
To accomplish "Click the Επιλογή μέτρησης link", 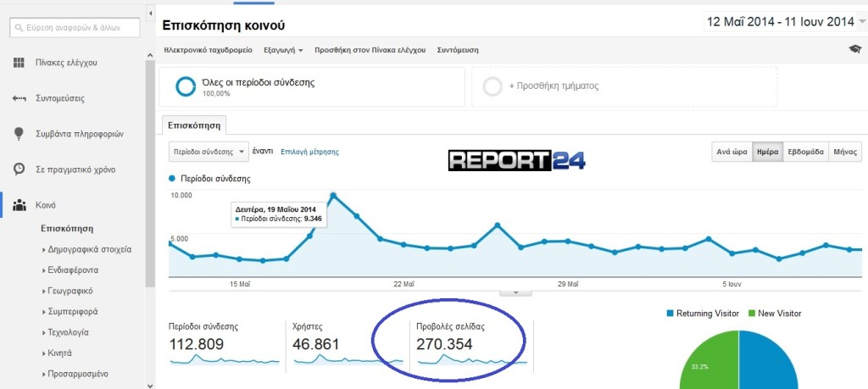I will point(309,152).
